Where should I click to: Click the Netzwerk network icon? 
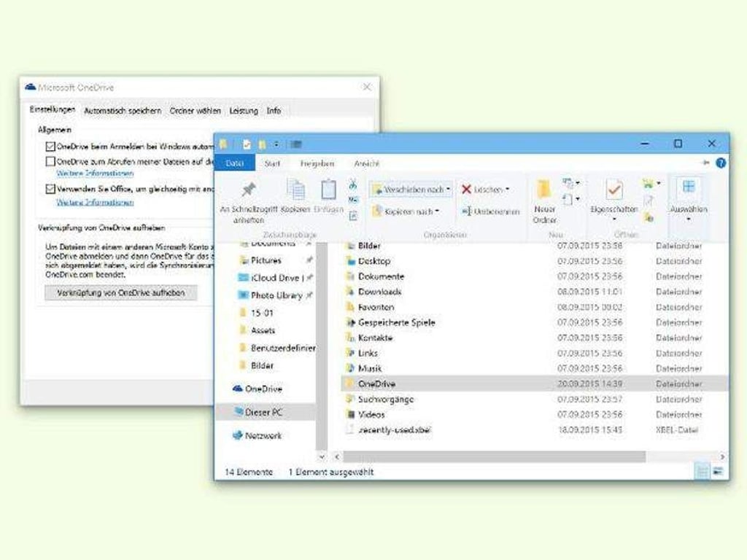(238, 435)
